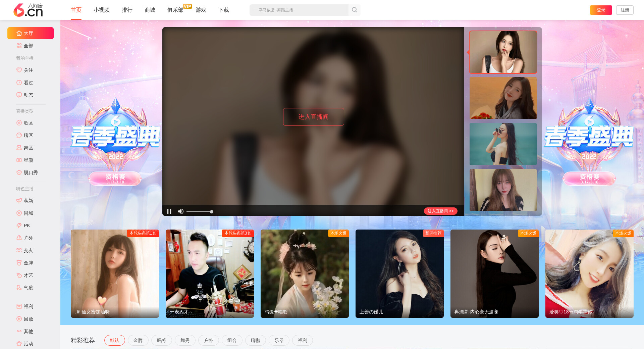Click the search input field
Image resolution: width=644 pixels, height=349 pixels.
click(x=299, y=10)
